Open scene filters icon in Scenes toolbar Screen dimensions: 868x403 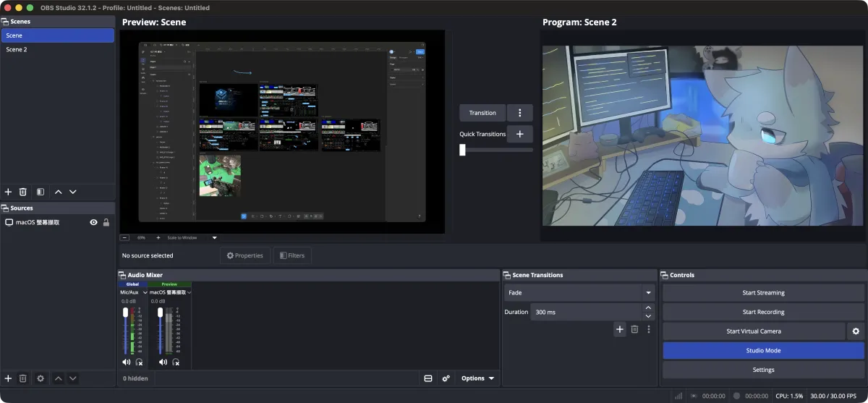(41, 192)
